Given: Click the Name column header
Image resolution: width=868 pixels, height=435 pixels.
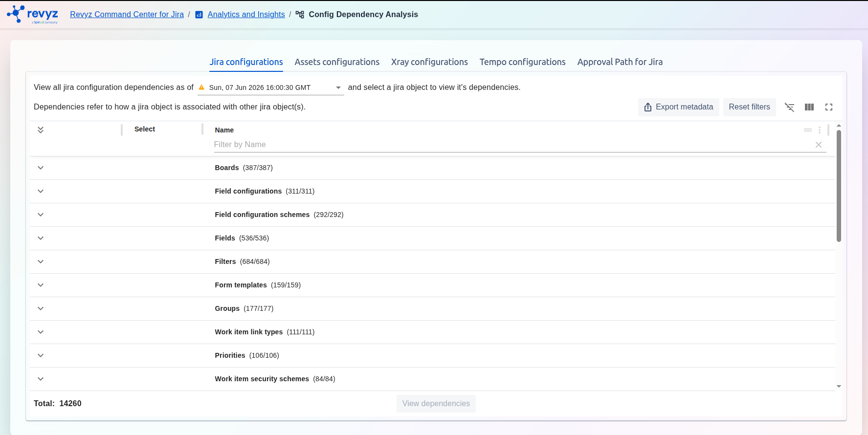Looking at the screenshot, I should tap(224, 130).
